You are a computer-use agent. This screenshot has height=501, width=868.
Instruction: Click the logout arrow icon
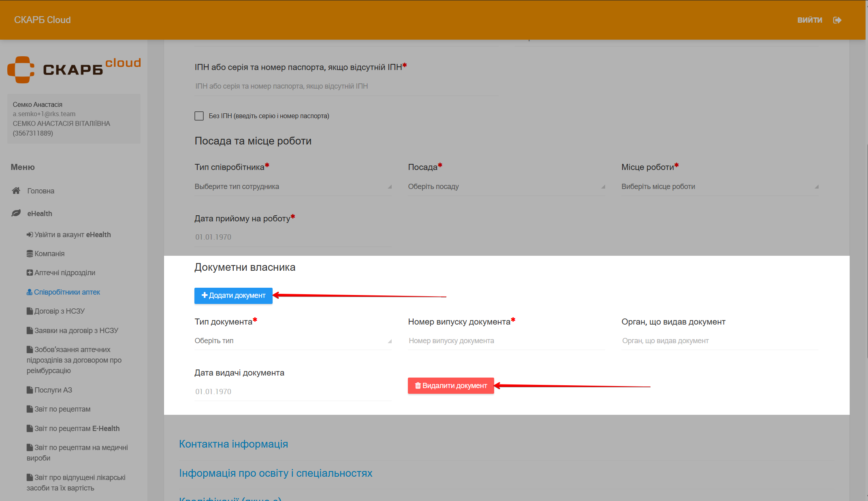point(837,20)
